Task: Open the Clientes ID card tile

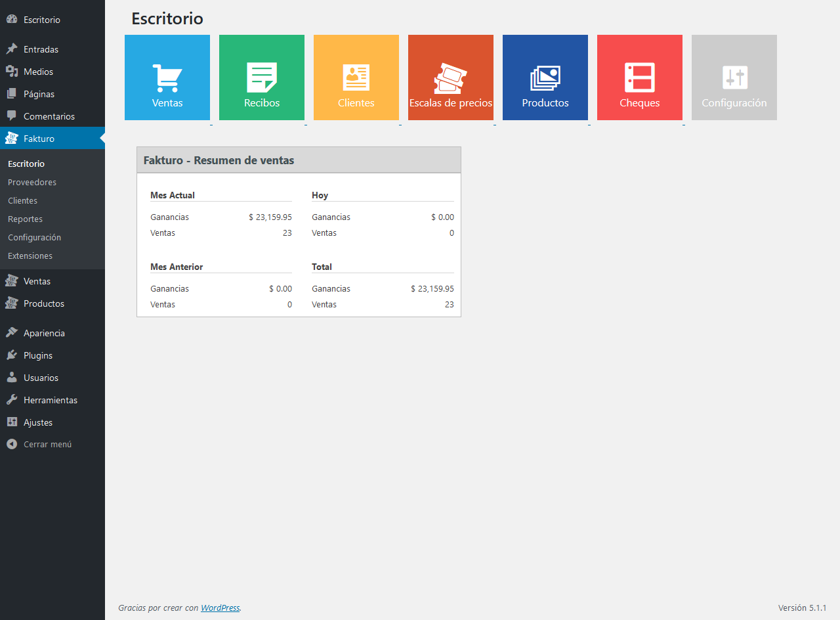Action: (356, 77)
